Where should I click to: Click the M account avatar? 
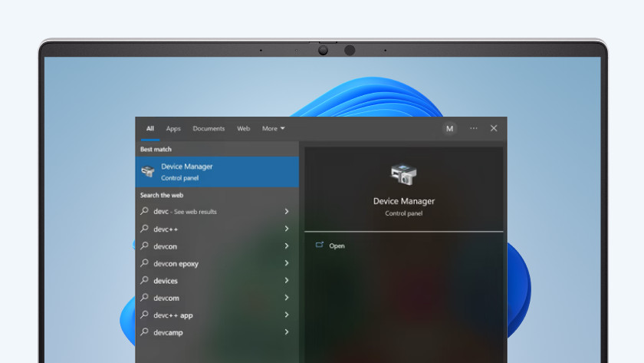tap(450, 129)
